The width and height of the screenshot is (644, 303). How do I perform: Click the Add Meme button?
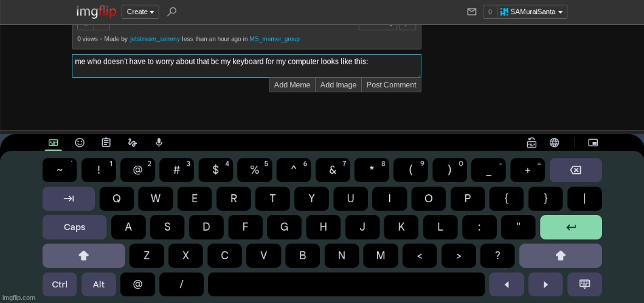tap(292, 85)
